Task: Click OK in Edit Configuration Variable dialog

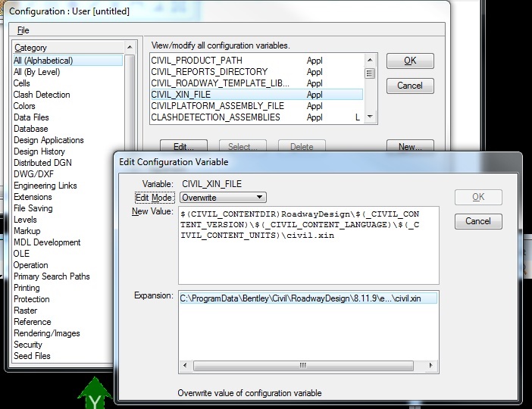Action: pos(478,197)
